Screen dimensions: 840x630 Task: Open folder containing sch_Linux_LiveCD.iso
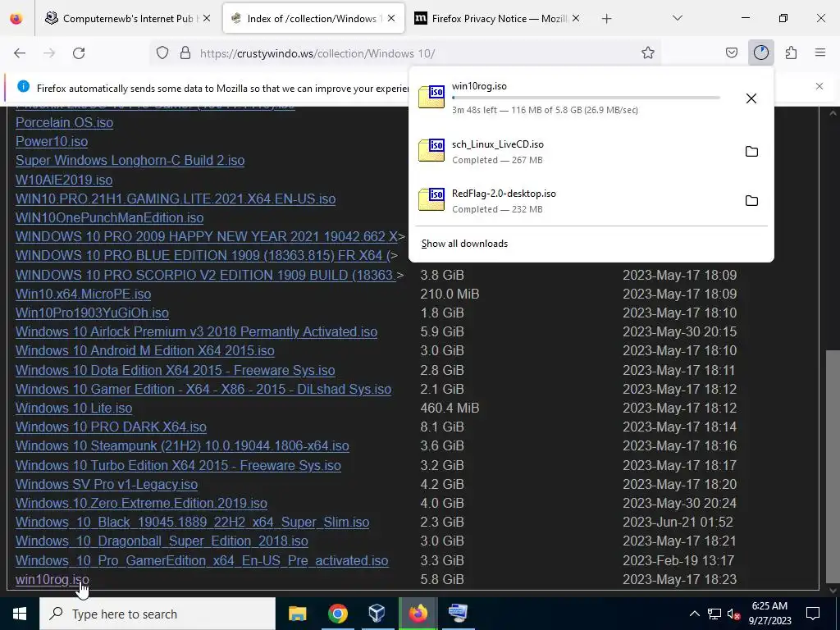tap(751, 152)
